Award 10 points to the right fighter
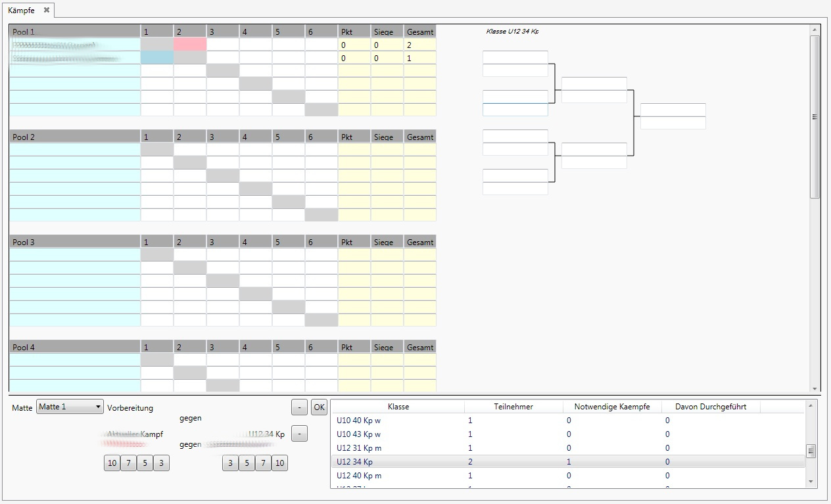This screenshot has height=504, width=831. point(279,463)
